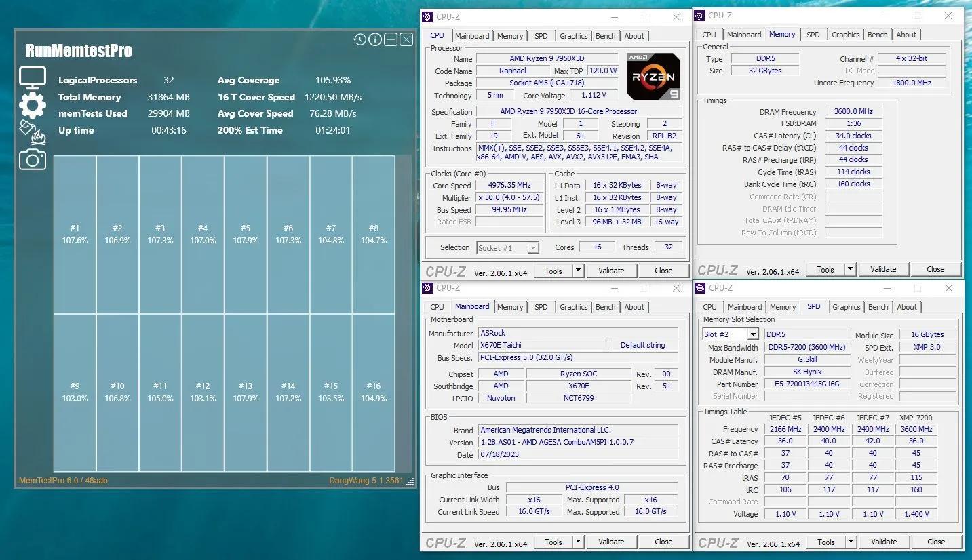Viewport: 972px width, 560px height.
Task: Open RunMemtestPro settings gear icon
Action: pos(32,105)
